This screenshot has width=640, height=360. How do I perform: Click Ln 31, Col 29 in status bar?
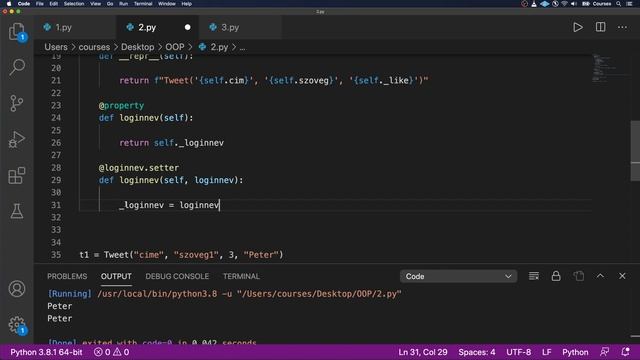(423, 352)
